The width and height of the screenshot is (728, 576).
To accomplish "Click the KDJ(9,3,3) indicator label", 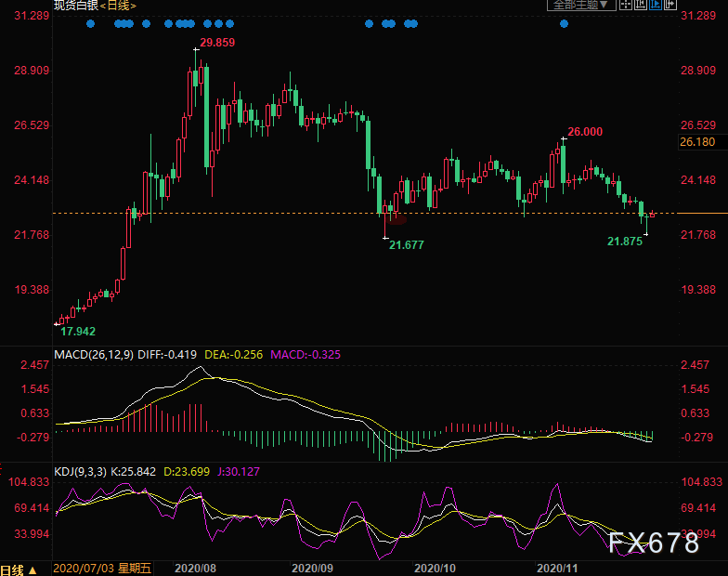I will pyautogui.click(x=80, y=472).
